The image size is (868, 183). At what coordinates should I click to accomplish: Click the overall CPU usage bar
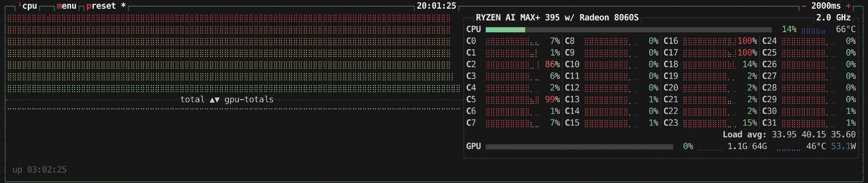click(628, 30)
